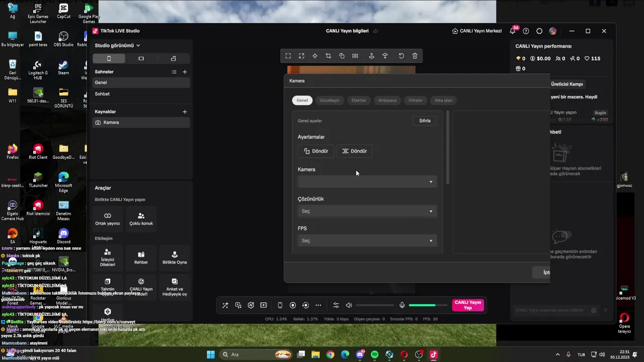This screenshot has height=362, width=644.
Task: Click the magic wand effects icon in bottom bar
Action: (x=225, y=305)
